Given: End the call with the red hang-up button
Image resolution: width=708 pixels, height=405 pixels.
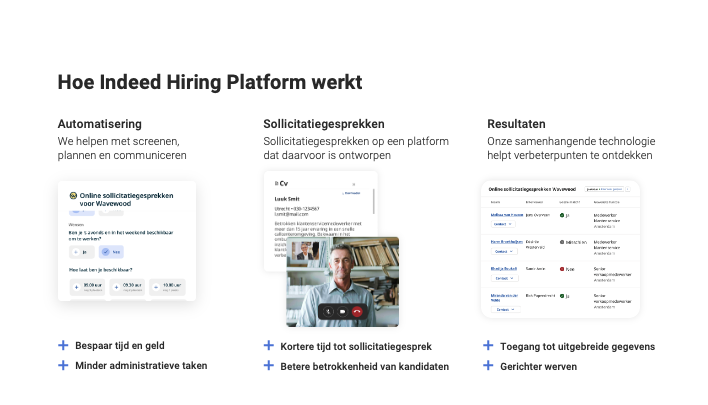Looking at the screenshot, I should tap(357, 312).
